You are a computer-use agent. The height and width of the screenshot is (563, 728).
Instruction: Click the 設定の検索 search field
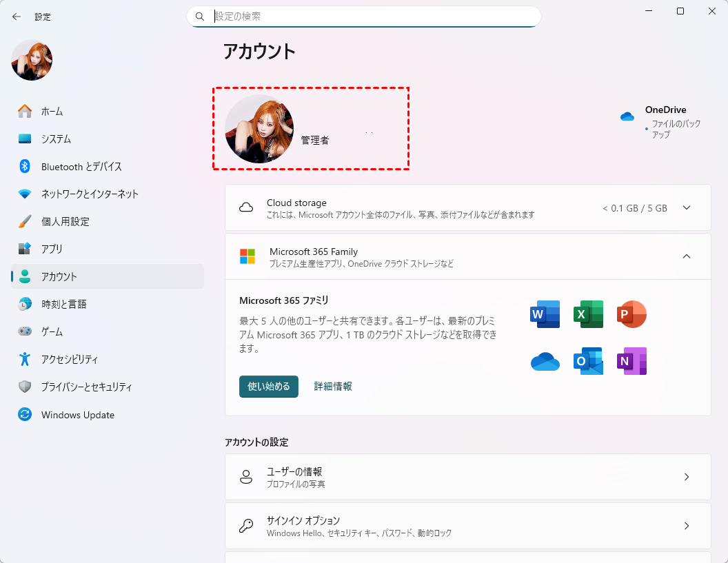(x=372, y=17)
